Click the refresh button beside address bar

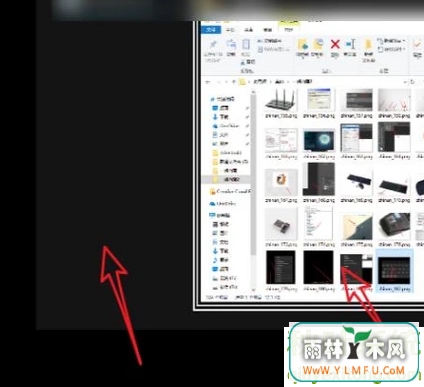(412, 82)
